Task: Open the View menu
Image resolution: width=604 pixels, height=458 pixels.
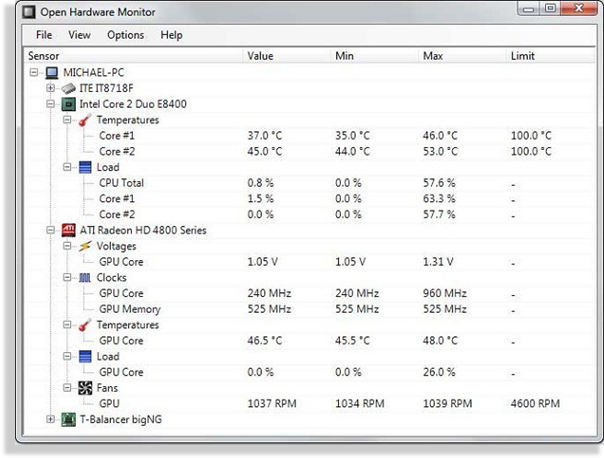Action: [79, 35]
